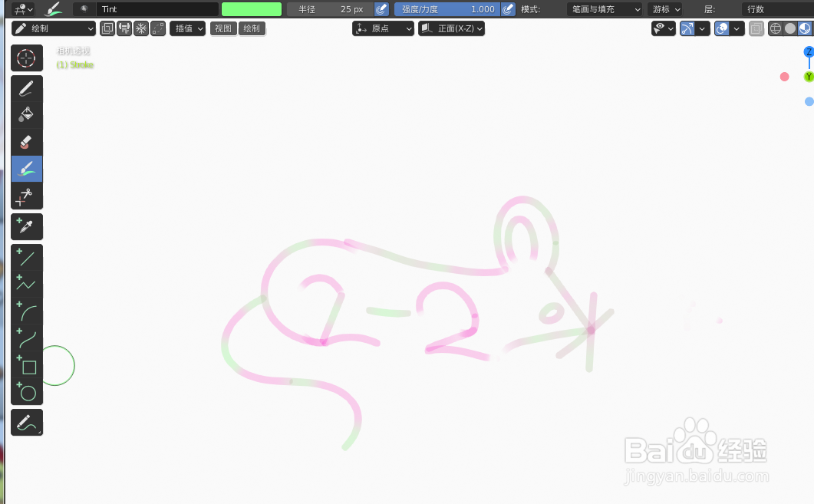Screen dimensions: 814x504
Task: Click the 视图 button next to 插值
Action: [223, 28]
